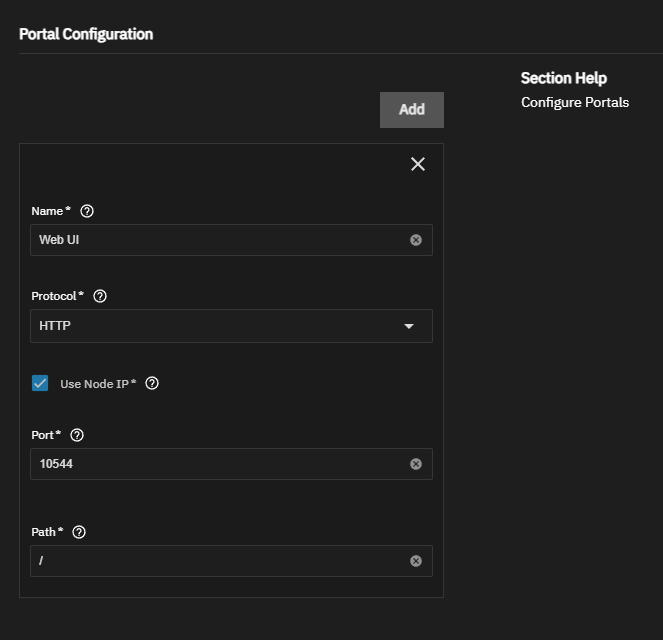Clear the port value 10544

coord(416,464)
